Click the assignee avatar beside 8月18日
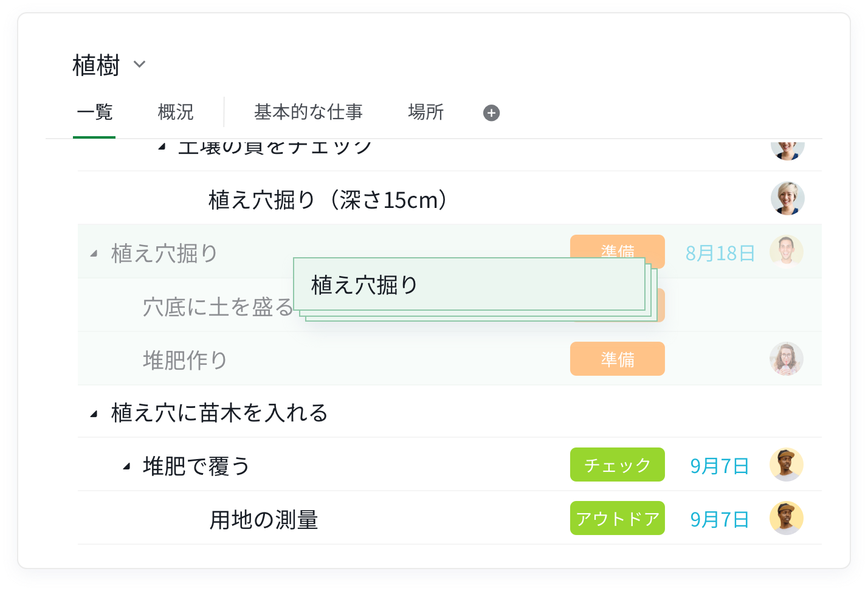The image size is (868, 591). [786, 252]
